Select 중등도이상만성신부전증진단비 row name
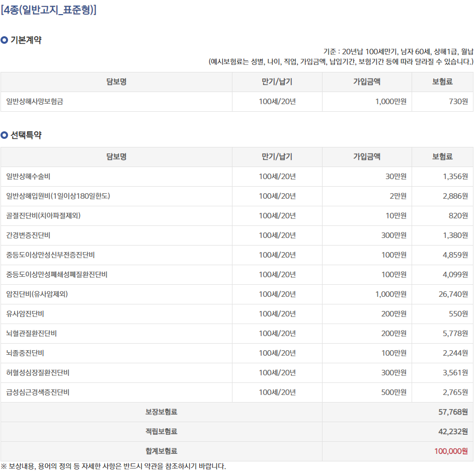This screenshot has width=475, height=476. tap(50, 255)
